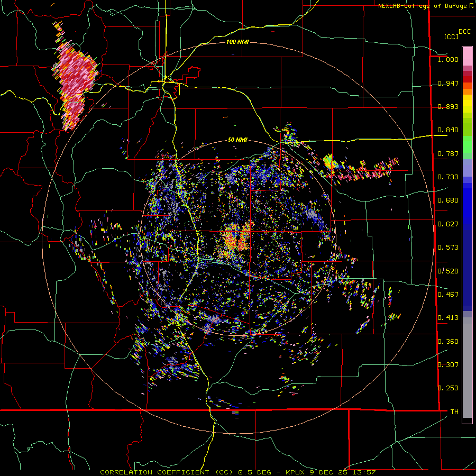Click the red-orange echo cluster at radar center
476x476 pixels.
tap(237, 239)
